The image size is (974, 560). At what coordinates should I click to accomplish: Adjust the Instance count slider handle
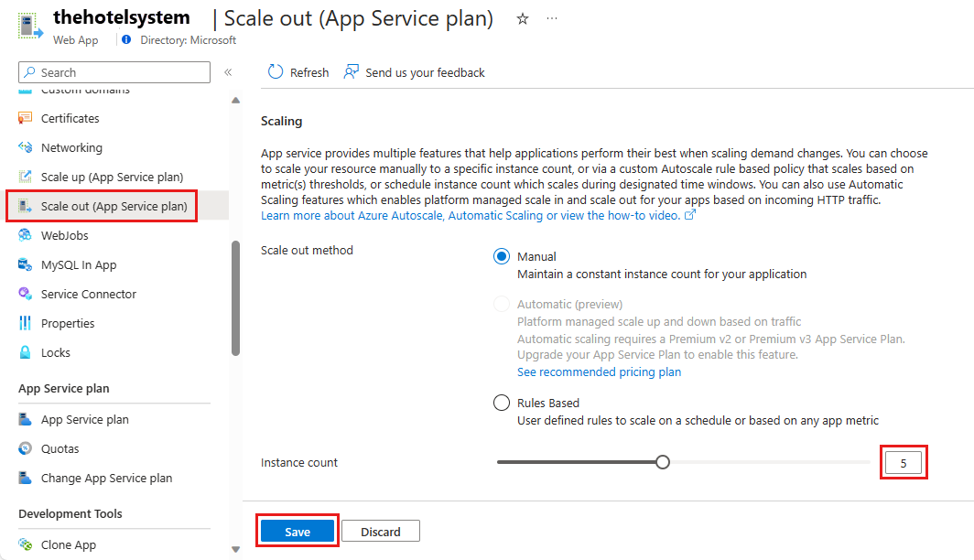(x=663, y=462)
